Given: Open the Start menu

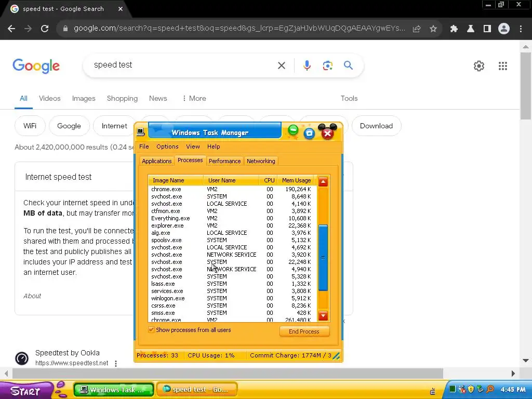Looking at the screenshot, I should click(x=26, y=391).
